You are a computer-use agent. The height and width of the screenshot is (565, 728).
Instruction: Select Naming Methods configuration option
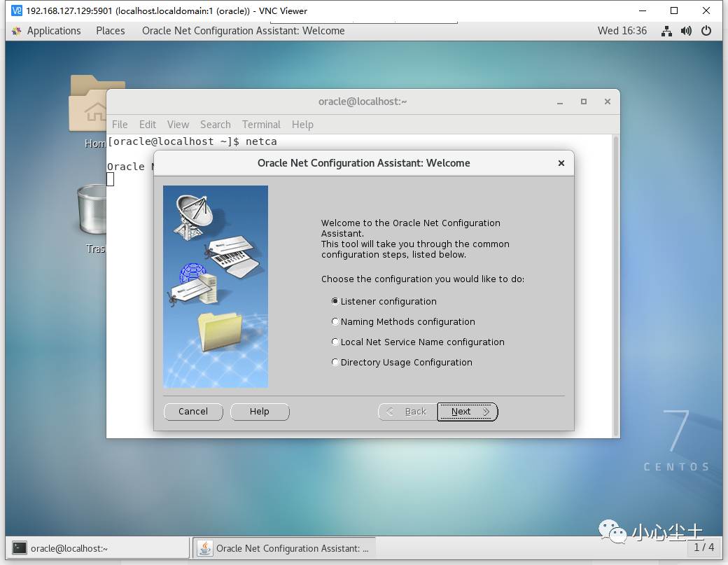click(335, 322)
